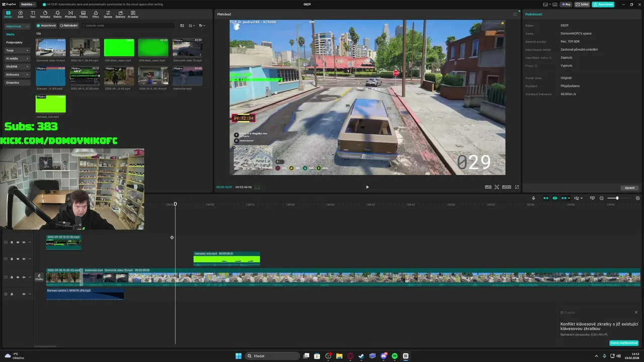Open the Text tool panel
The image size is (644, 362).
pyautogui.click(x=33, y=14)
